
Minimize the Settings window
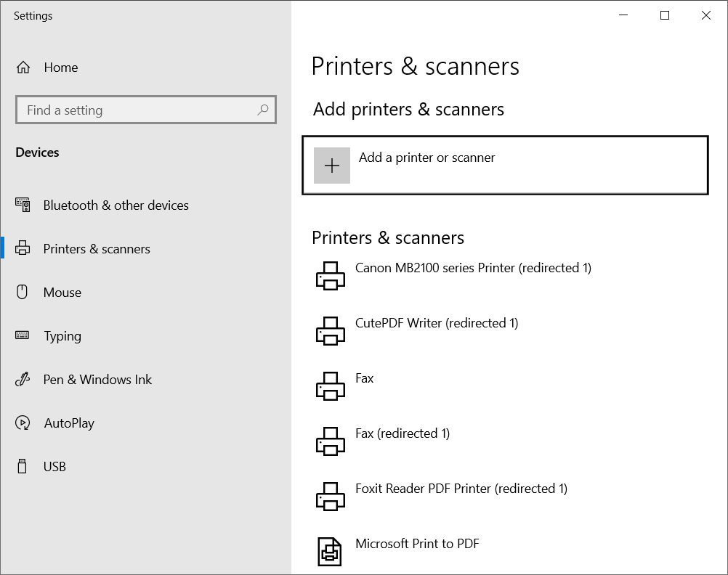(623, 15)
